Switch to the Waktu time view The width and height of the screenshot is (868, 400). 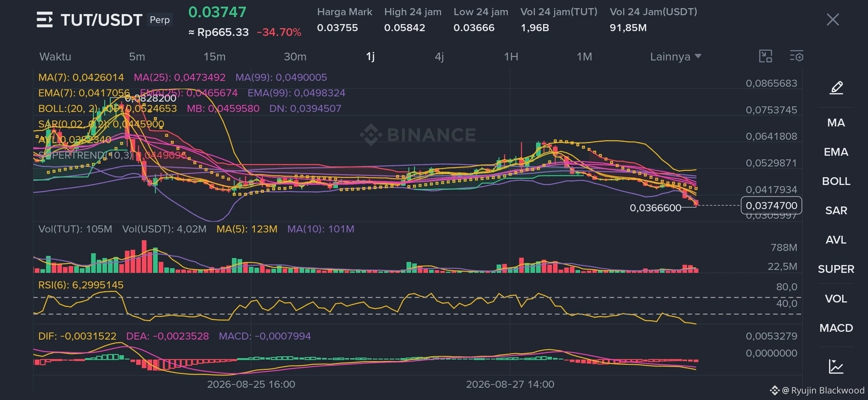click(55, 57)
